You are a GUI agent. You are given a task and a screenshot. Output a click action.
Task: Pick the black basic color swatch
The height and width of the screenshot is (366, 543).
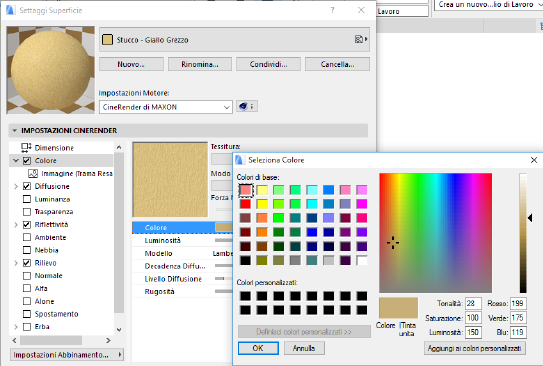(246, 260)
